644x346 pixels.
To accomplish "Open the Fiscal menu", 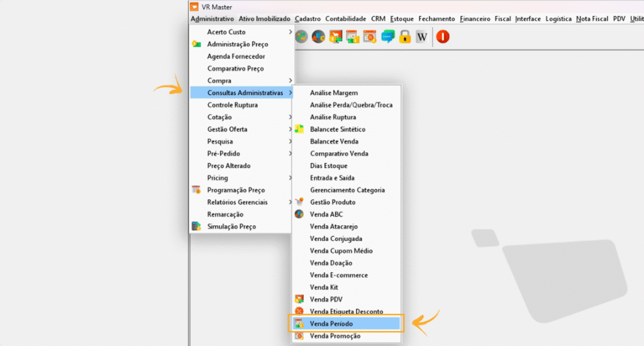I will click(502, 19).
